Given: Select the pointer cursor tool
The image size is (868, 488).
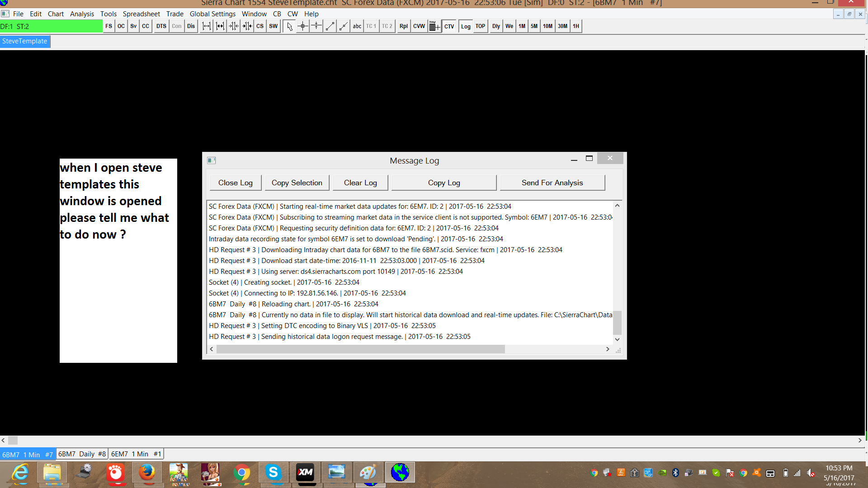Looking at the screenshot, I should 289,26.
